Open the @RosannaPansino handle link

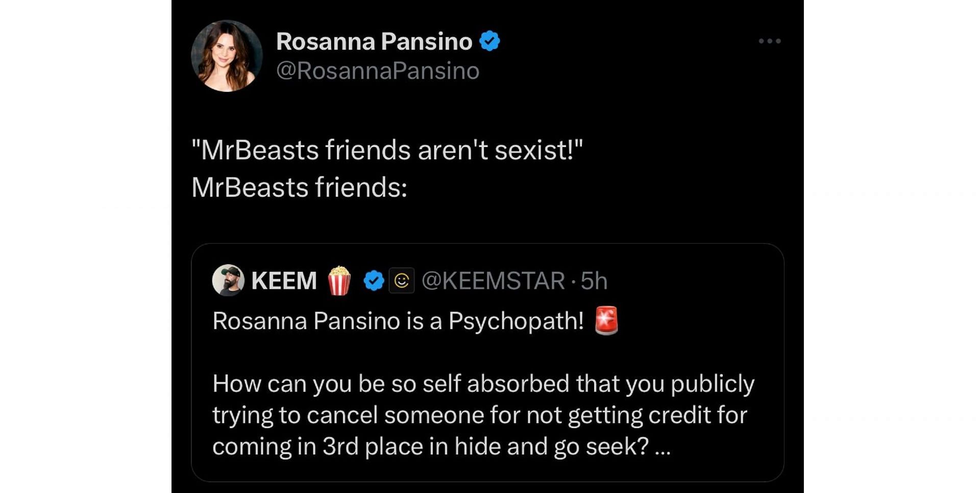coord(378,71)
